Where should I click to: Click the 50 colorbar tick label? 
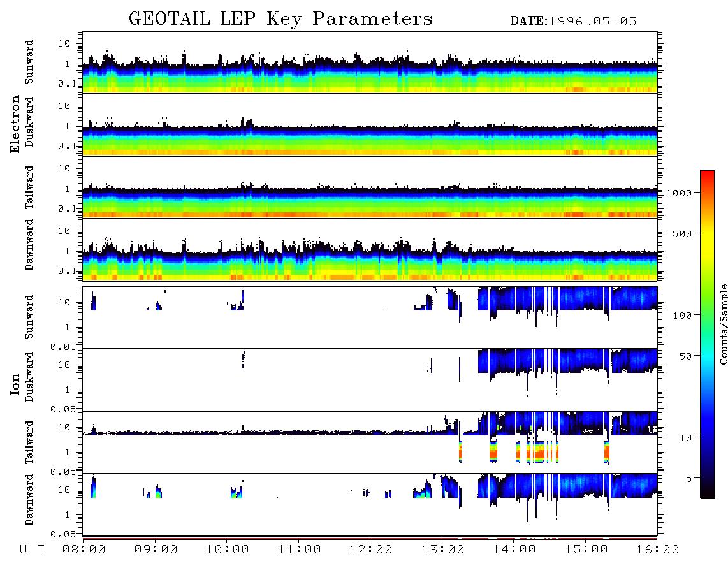pyautogui.click(x=685, y=356)
